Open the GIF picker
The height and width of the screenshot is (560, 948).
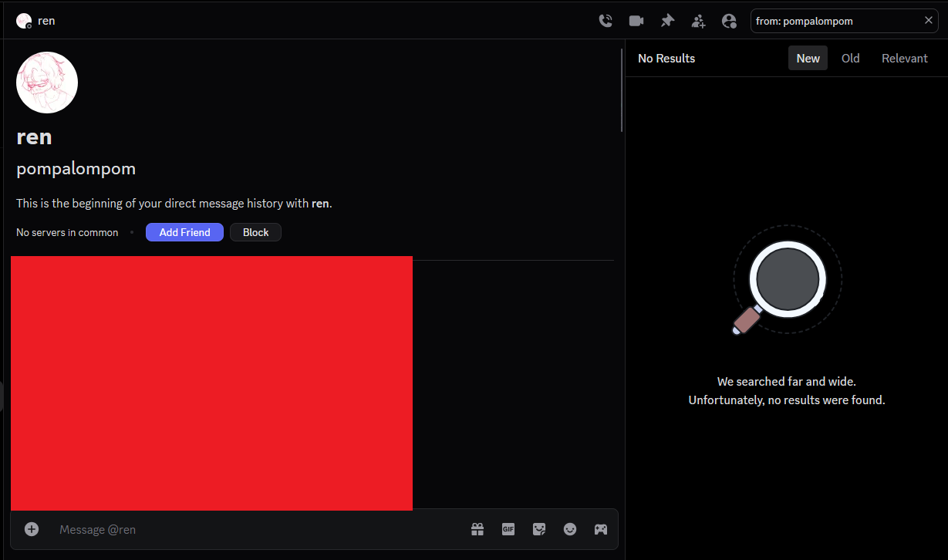(508, 529)
